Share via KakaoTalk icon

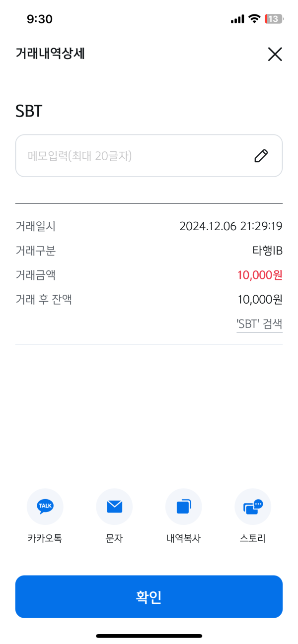[45, 507]
